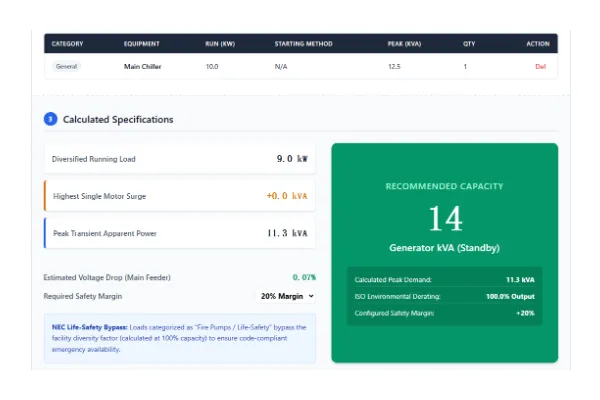Open the Required Safety Margin dropdown
Viewport: 600px width, 400px height.
(285, 296)
